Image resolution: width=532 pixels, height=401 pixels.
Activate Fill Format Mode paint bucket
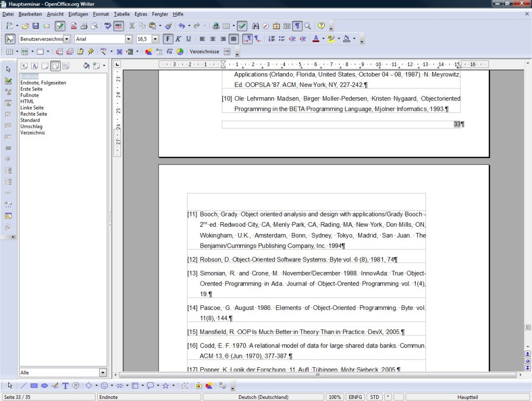coord(86,66)
